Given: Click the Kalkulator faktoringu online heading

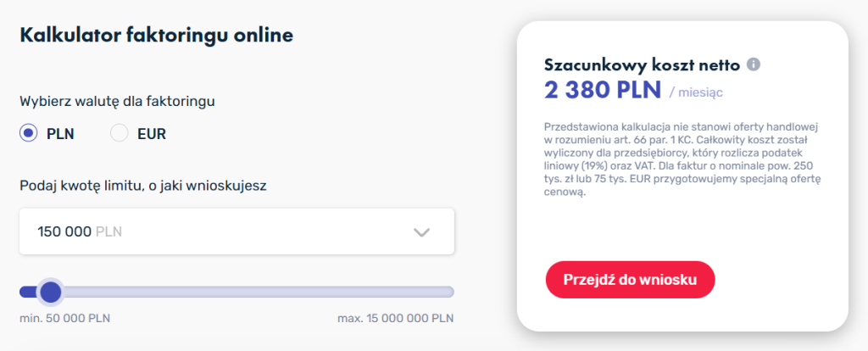Looking at the screenshot, I should coord(156,36).
